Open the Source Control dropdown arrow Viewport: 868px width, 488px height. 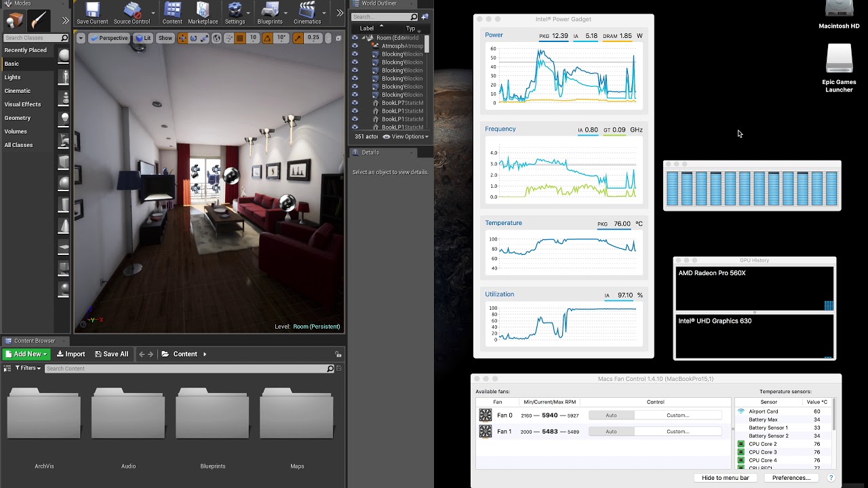[153, 12]
